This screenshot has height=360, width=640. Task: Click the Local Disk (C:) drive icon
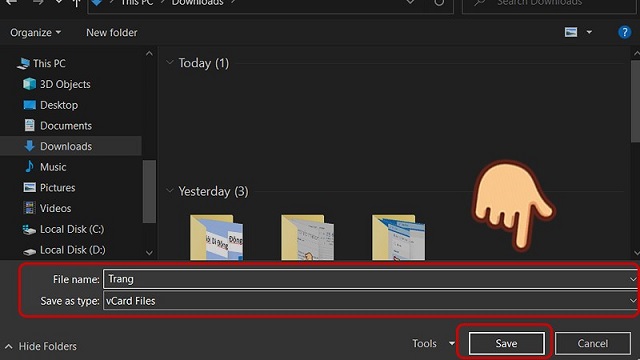coord(29,230)
